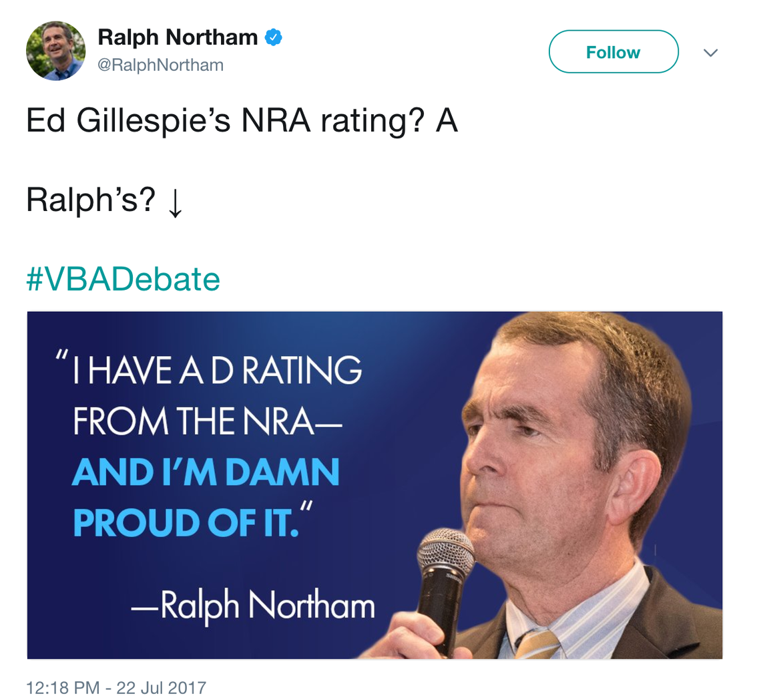Follow the Ralph Northam account
Image resolution: width=761 pixels, height=700 pixels.
pyautogui.click(x=613, y=51)
